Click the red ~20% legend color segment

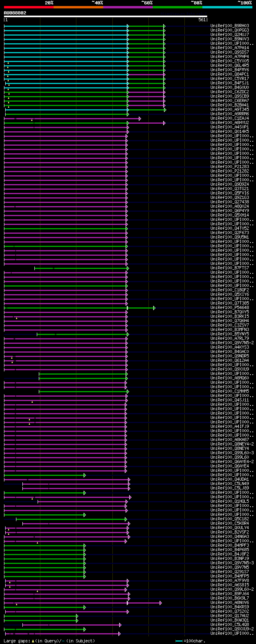tap(28, 7)
